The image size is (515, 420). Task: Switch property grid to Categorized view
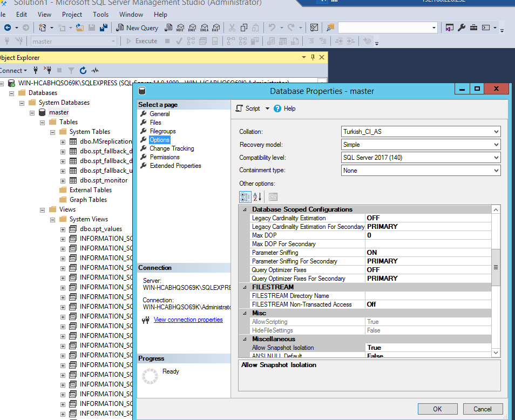click(x=245, y=197)
